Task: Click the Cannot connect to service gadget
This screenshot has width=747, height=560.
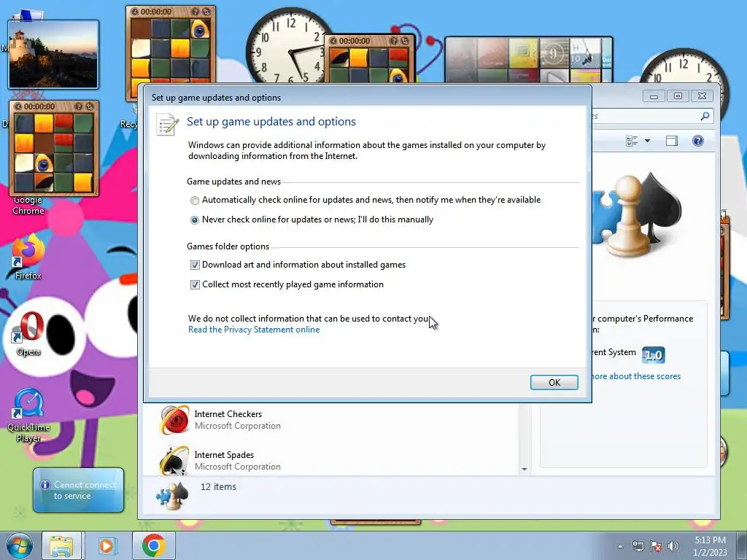Action: [x=79, y=490]
